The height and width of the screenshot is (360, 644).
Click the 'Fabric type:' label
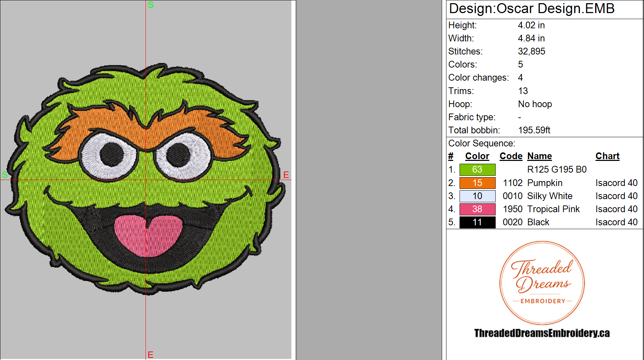[x=472, y=117]
